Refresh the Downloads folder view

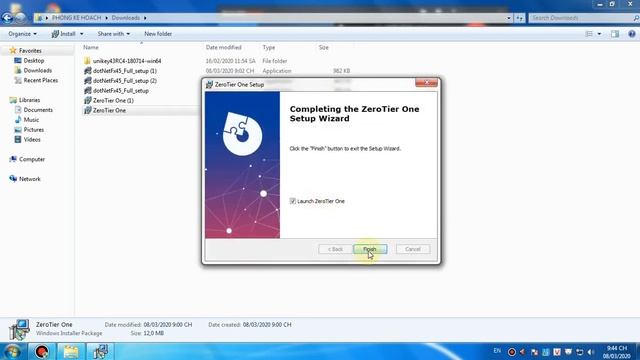click(519, 18)
